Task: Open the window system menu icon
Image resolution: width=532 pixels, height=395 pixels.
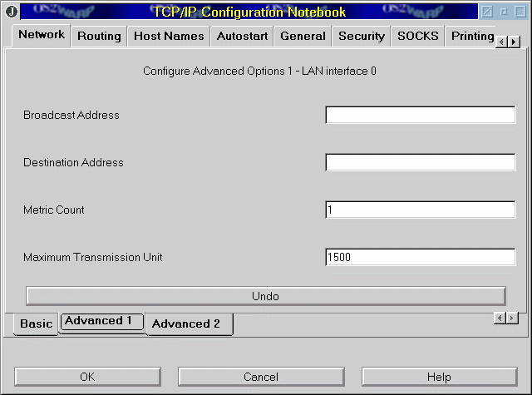Action: (12, 12)
